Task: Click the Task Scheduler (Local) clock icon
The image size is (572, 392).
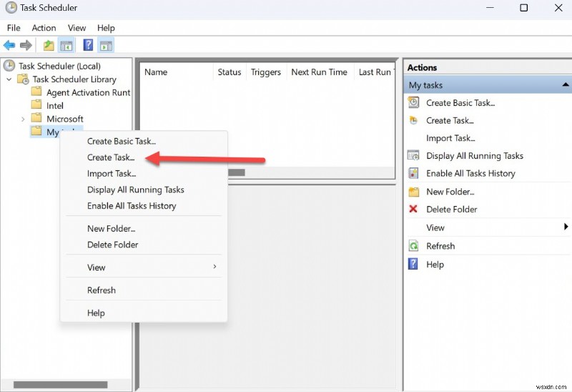Action: pyautogui.click(x=9, y=66)
